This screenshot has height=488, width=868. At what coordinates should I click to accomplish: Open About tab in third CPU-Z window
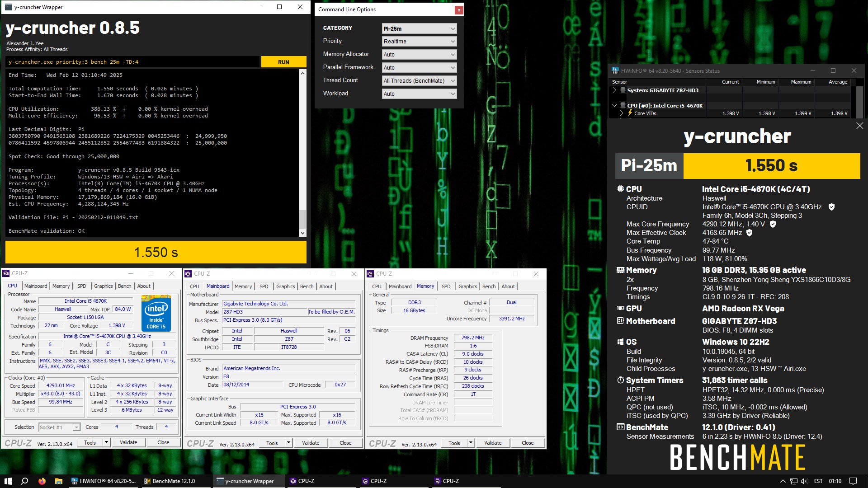pos(508,286)
